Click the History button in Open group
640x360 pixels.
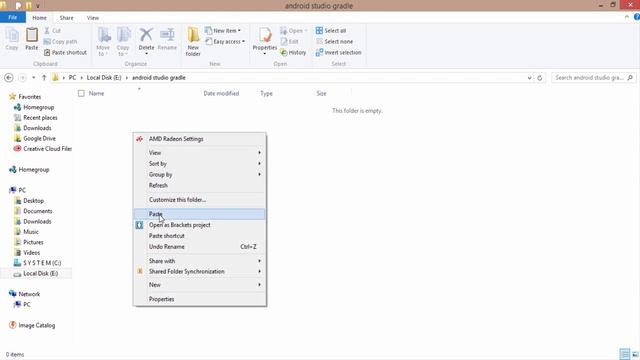(x=293, y=53)
